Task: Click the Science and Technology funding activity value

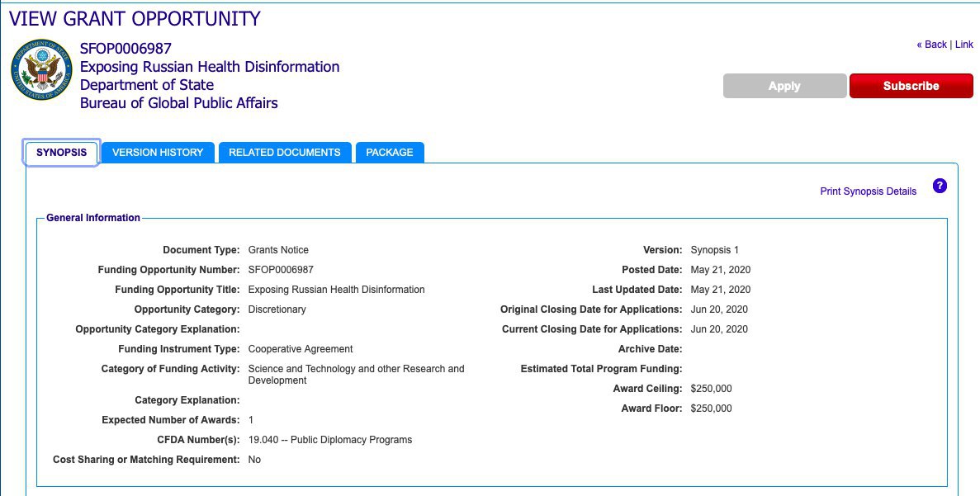Action: 356,374
